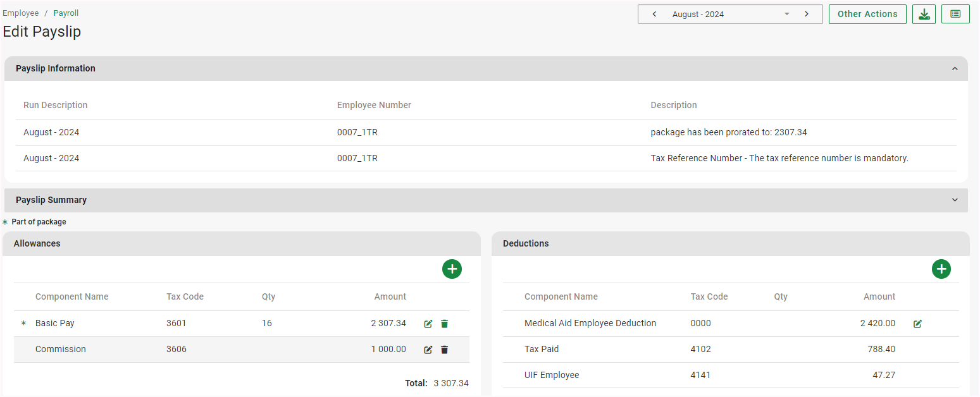Edit the Medical Aid Employee Deduction
Viewport: 980px width, 397px height.
point(917,324)
